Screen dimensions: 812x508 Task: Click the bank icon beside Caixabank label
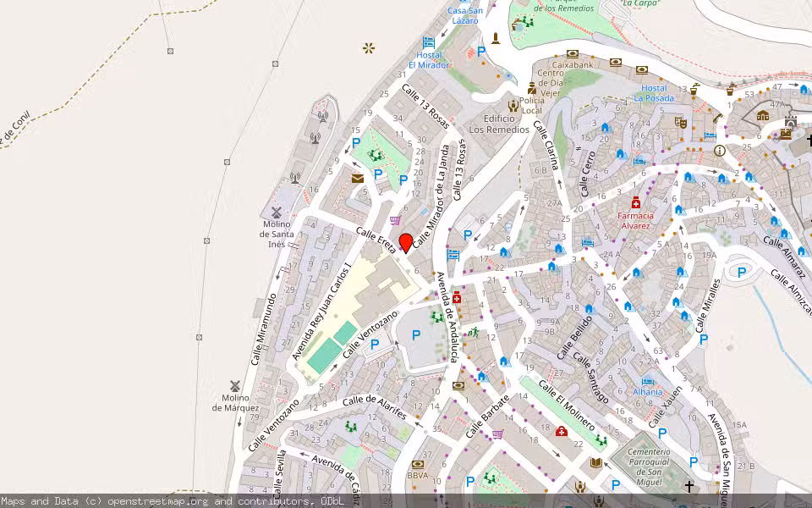point(573,53)
